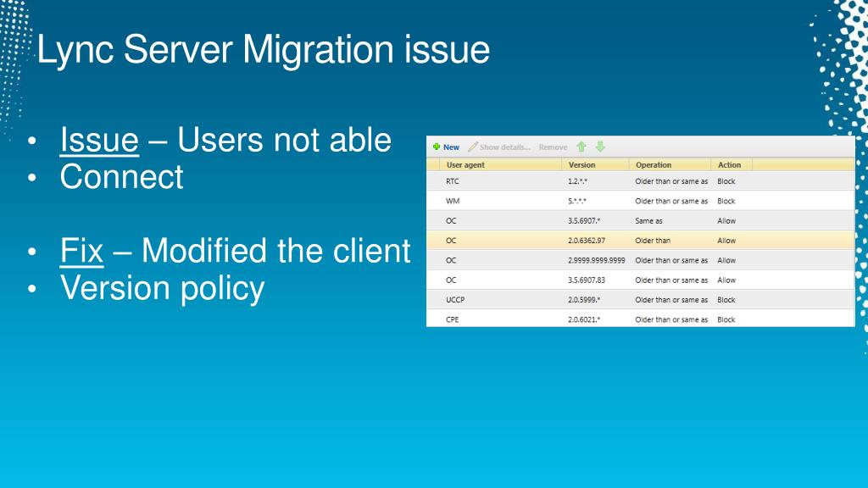Image resolution: width=868 pixels, height=488 pixels.
Task: Click Allow action in the 2.0.6362.97 row
Action: click(x=726, y=241)
